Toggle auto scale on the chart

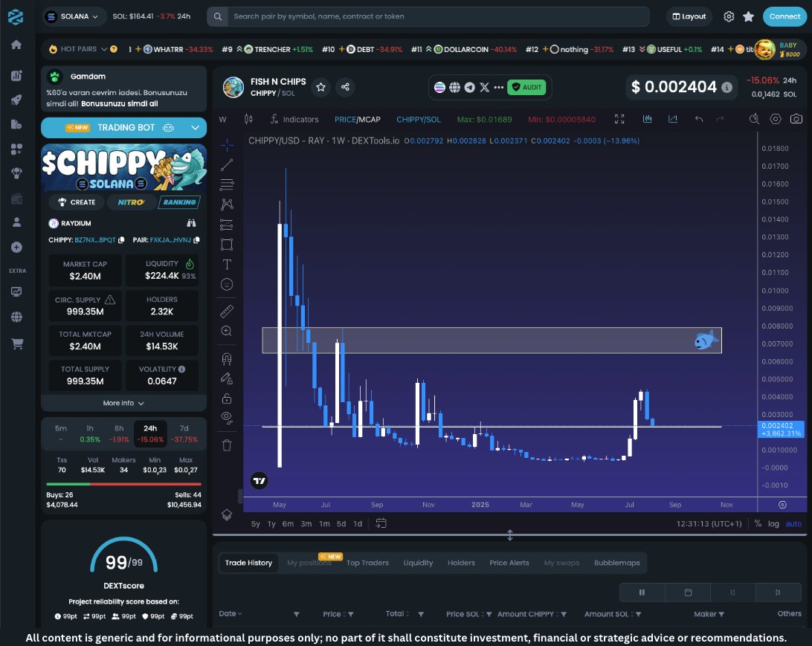click(x=793, y=524)
